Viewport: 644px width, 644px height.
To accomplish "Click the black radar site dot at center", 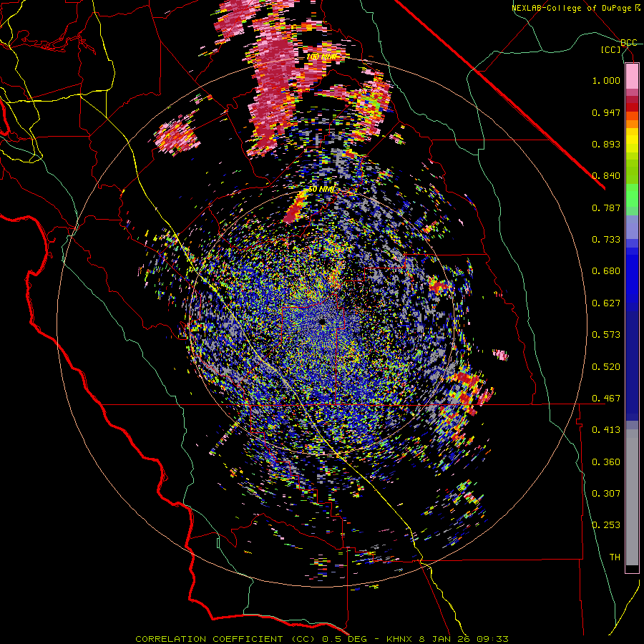I will point(322,321).
